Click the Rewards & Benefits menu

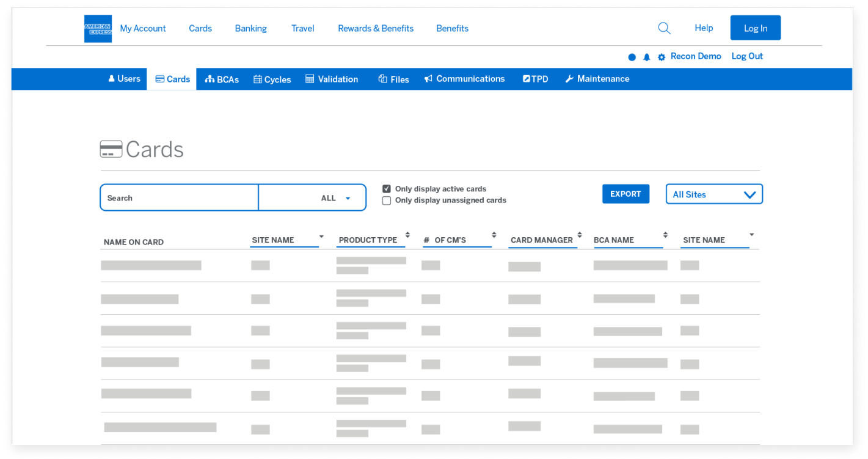coord(376,28)
